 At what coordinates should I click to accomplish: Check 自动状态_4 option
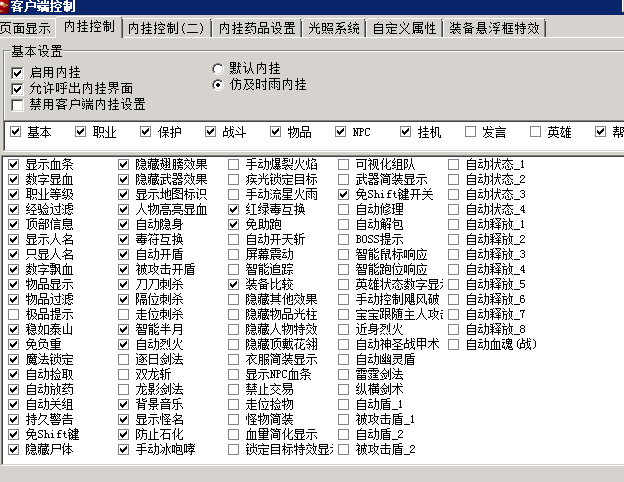(453, 209)
